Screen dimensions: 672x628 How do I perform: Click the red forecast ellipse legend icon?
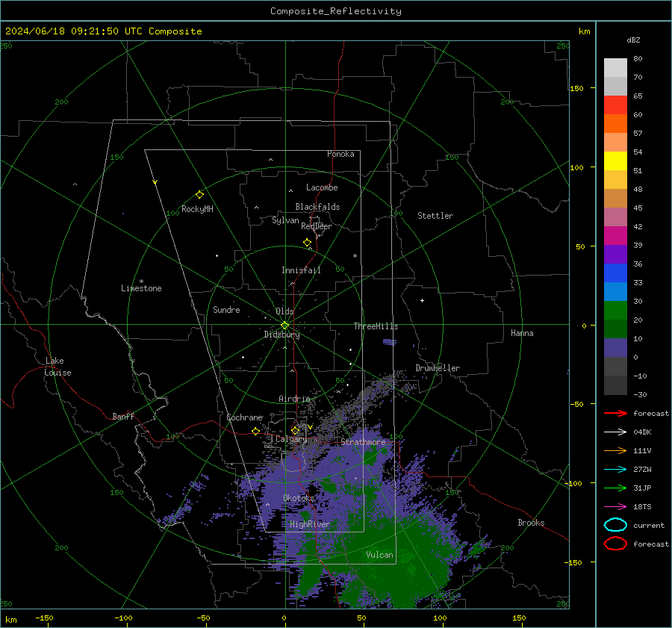(x=615, y=544)
